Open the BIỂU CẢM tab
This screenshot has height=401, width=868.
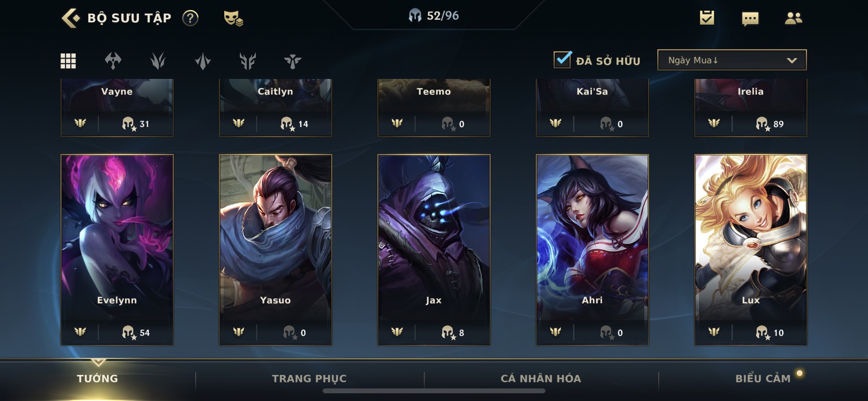point(763,379)
